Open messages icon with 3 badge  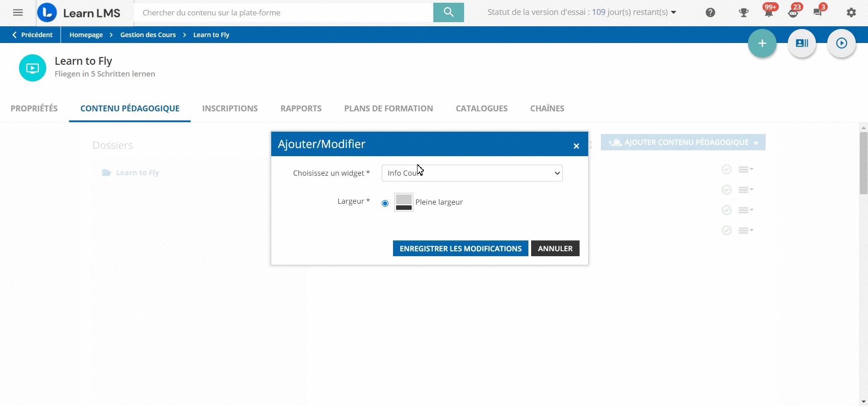[818, 12]
